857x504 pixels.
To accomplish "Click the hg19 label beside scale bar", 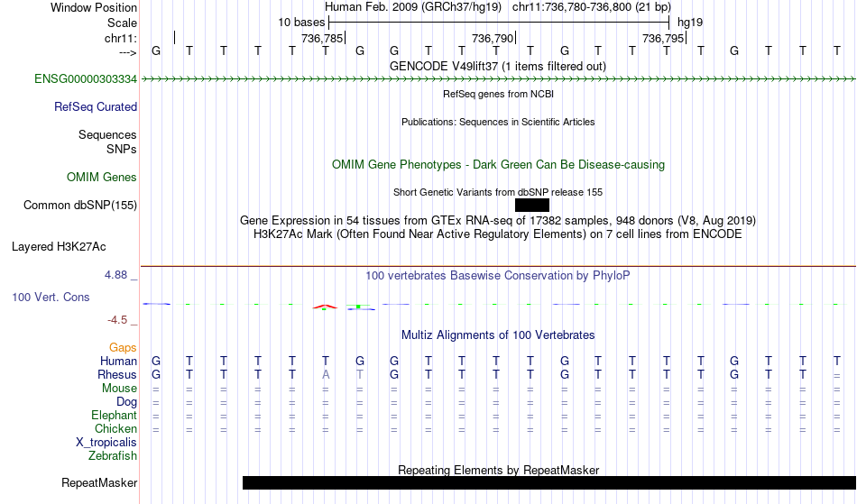I will [x=690, y=23].
